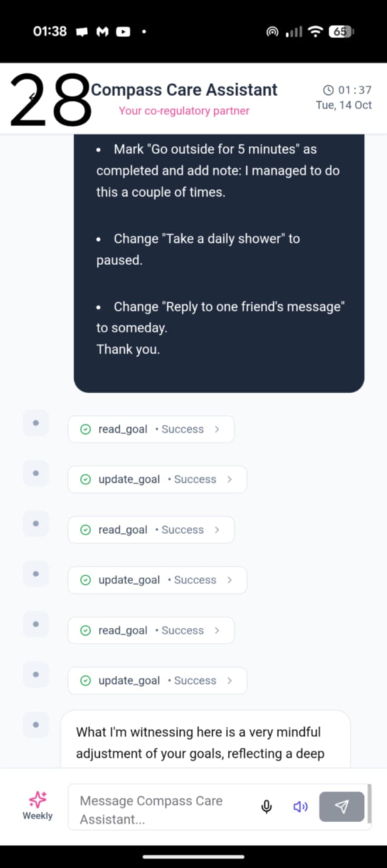Screen dimensions: 387x868
Task: Tap the "Tue, 14 Oct" date label
Action: [x=344, y=105]
